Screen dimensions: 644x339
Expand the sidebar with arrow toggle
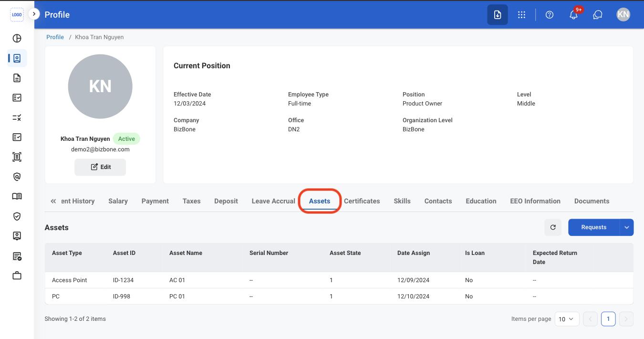pos(34,14)
